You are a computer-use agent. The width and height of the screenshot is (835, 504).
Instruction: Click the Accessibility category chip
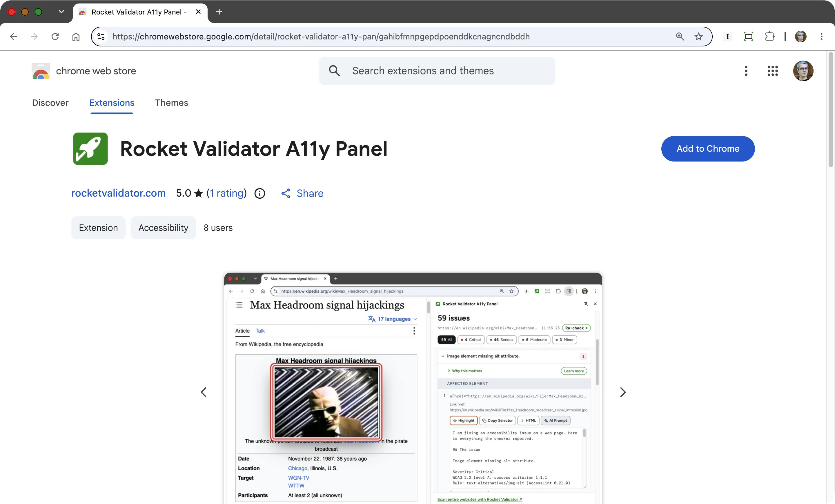163,227
